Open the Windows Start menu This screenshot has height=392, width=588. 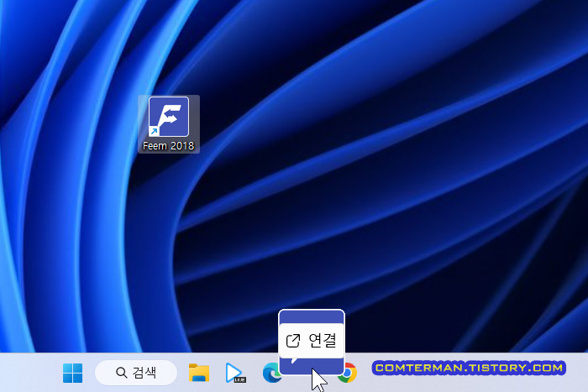click(x=73, y=373)
